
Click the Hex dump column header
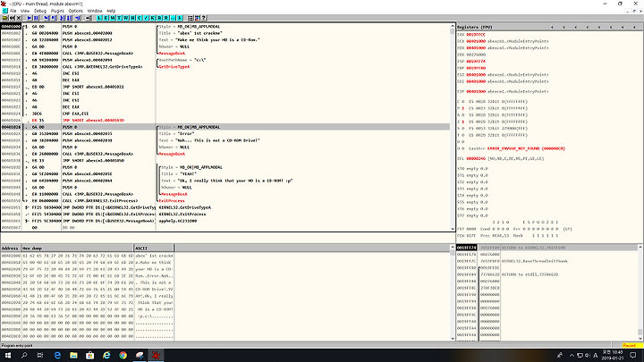point(77,248)
